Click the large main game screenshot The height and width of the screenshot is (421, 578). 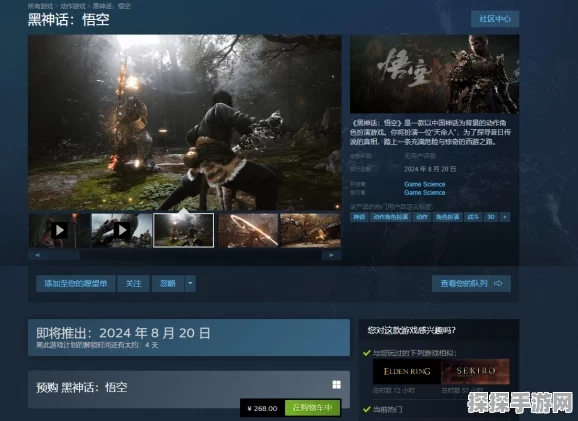(185, 122)
